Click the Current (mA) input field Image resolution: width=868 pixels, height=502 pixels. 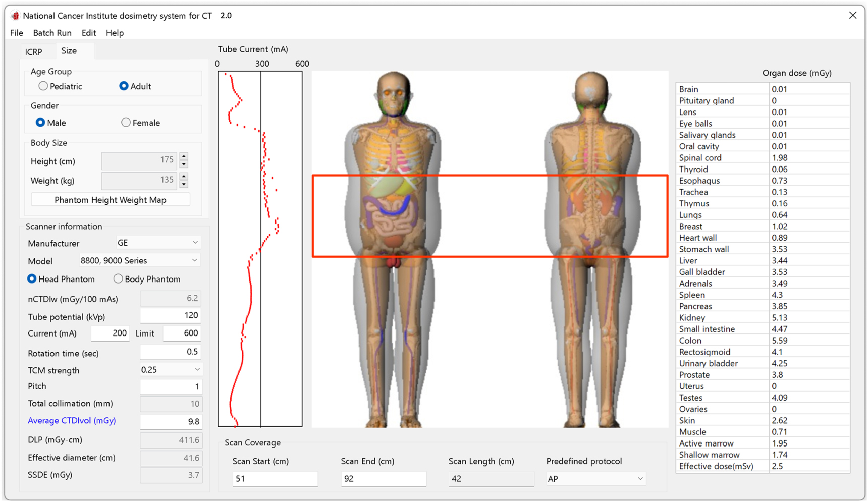coord(110,333)
